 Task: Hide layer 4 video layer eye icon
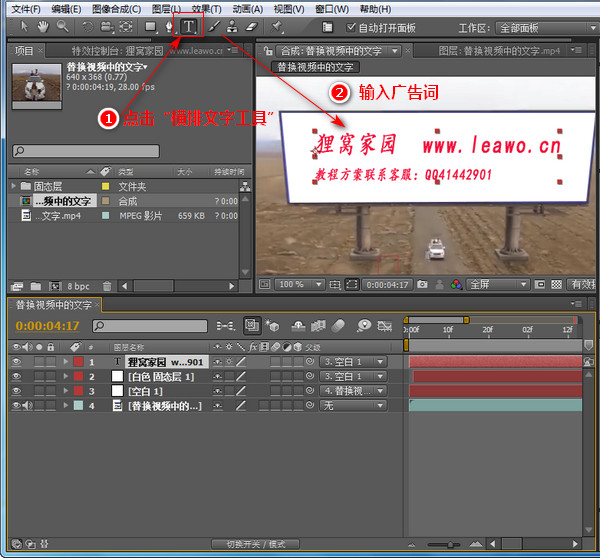coord(16,405)
